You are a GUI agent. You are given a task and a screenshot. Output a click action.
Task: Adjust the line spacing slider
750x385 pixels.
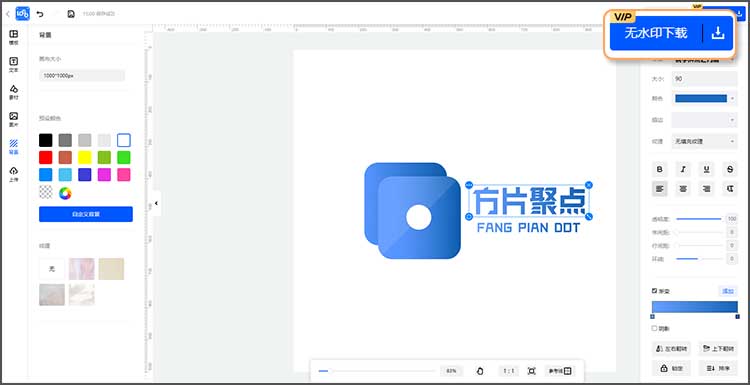tap(699, 245)
